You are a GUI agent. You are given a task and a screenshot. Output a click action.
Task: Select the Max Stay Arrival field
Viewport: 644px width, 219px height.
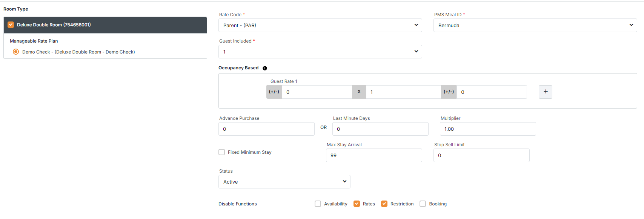[x=374, y=155]
